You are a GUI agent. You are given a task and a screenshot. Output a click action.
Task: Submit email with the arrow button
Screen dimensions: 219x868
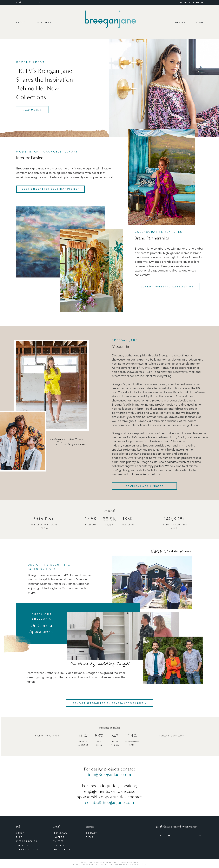200,836
